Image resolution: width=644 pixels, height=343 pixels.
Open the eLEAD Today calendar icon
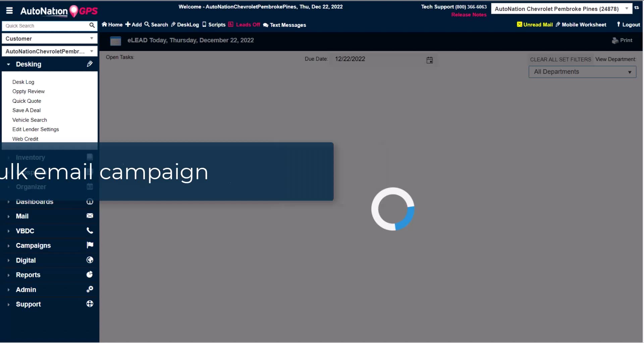pyautogui.click(x=115, y=41)
